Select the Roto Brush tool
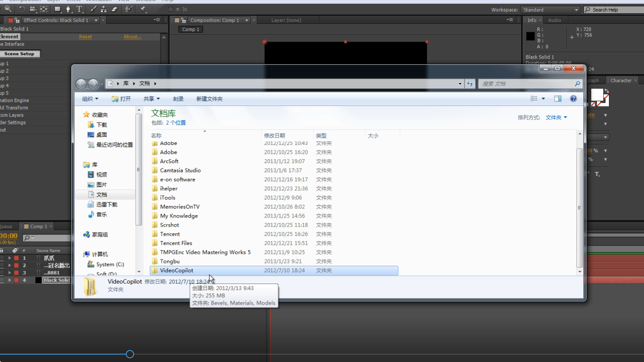This screenshot has height=362, width=644. pyautogui.click(x=129, y=9)
